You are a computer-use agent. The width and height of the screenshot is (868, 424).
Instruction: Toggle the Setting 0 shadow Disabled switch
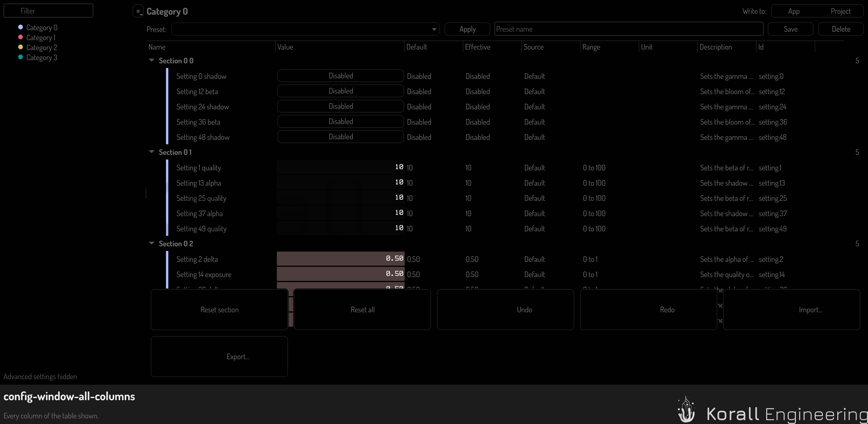coord(340,76)
